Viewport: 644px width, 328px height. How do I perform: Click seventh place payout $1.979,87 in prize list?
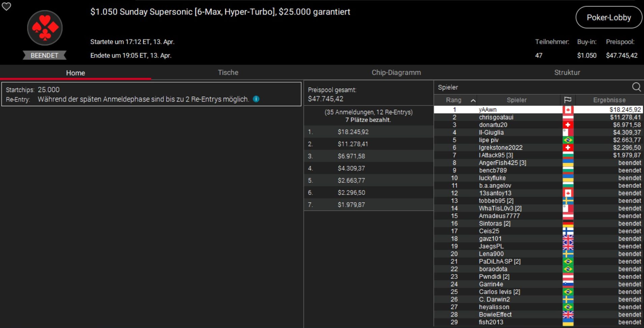(351, 205)
